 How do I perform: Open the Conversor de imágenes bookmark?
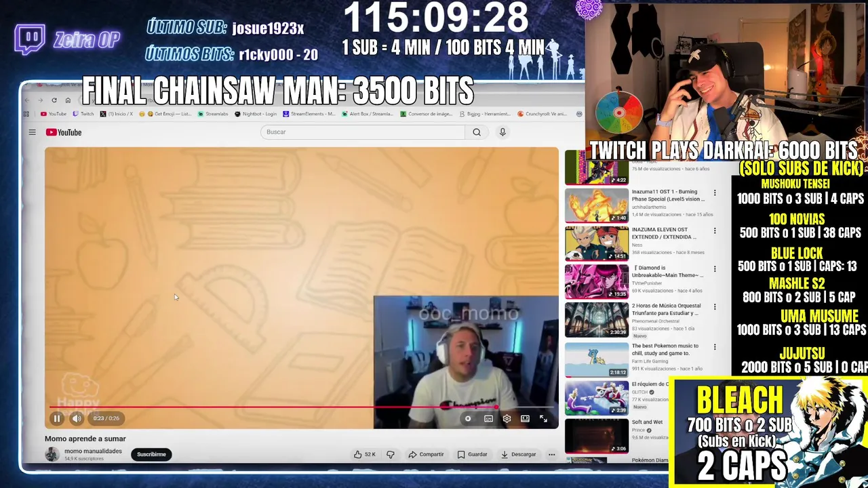(x=427, y=114)
